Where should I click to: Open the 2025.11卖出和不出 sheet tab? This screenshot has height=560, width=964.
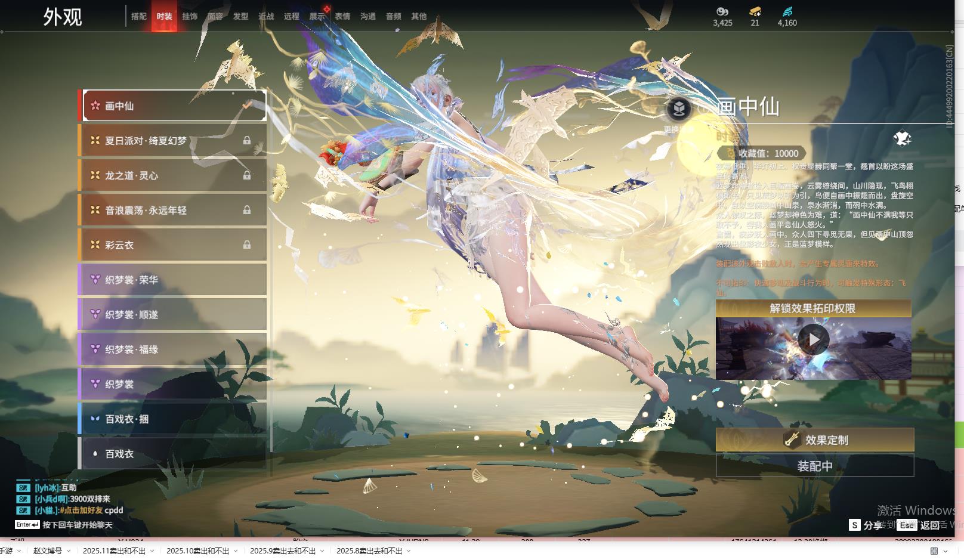pyautogui.click(x=114, y=551)
